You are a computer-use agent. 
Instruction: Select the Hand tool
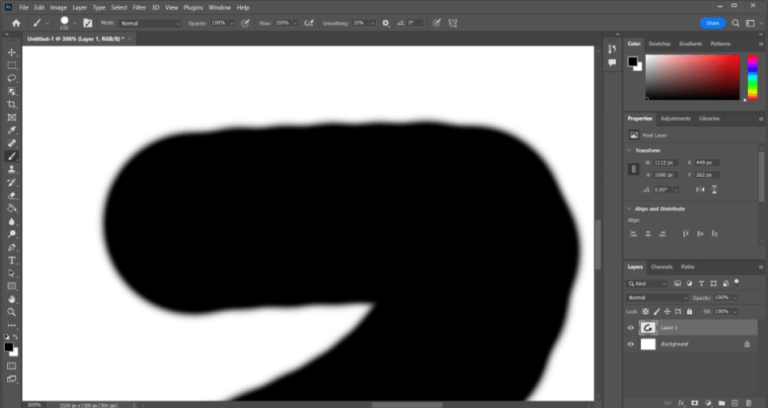point(12,299)
